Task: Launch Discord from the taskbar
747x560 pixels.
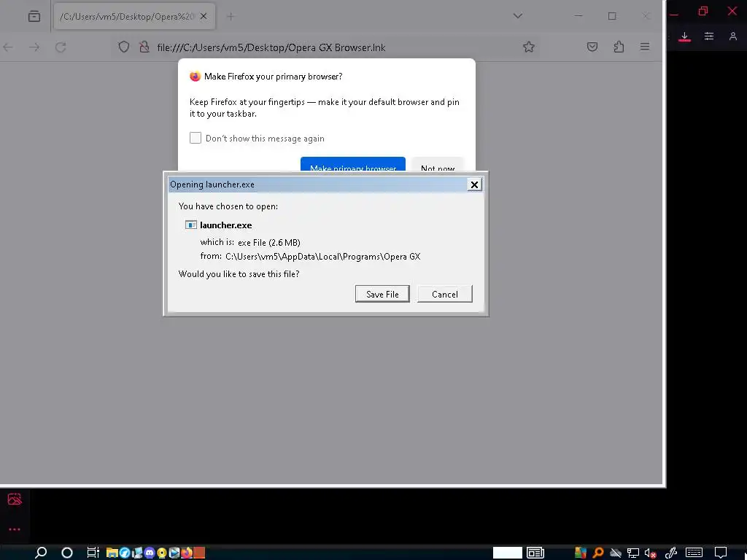Action: click(149, 553)
